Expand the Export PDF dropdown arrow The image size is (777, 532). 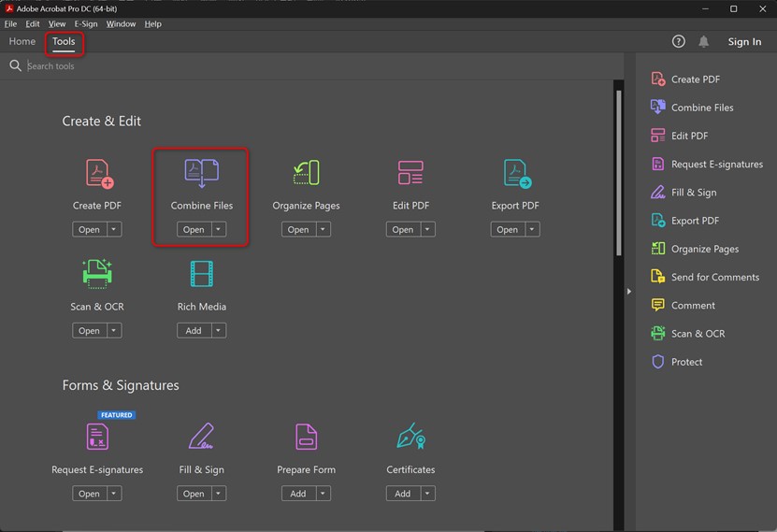tap(532, 229)
